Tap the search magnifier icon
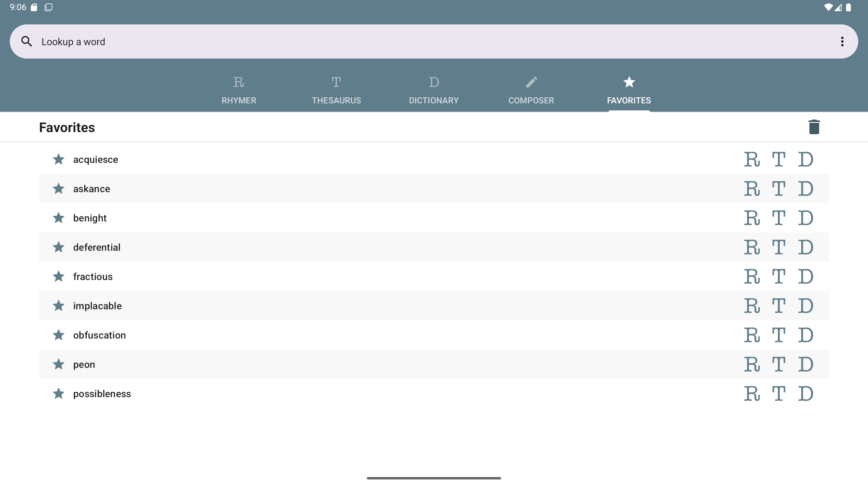 pos(27,41)
